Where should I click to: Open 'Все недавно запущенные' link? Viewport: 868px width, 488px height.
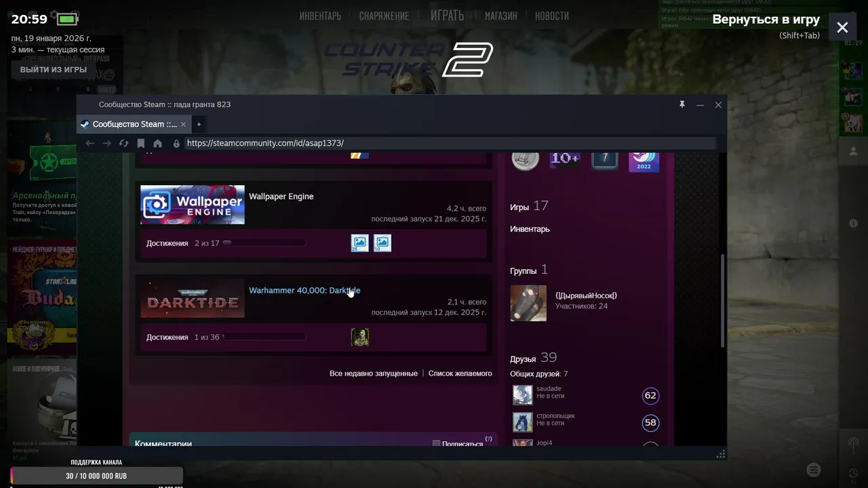374,373
